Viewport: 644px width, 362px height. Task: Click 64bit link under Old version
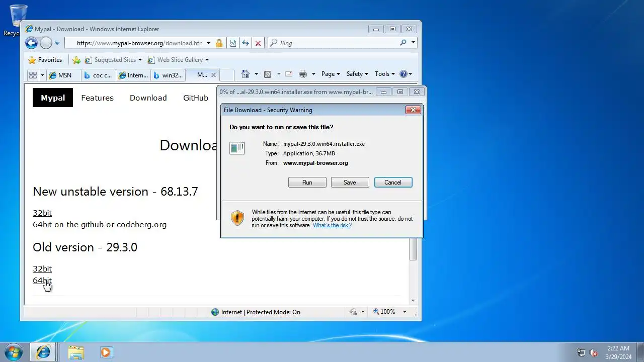[x=42, y=281]
